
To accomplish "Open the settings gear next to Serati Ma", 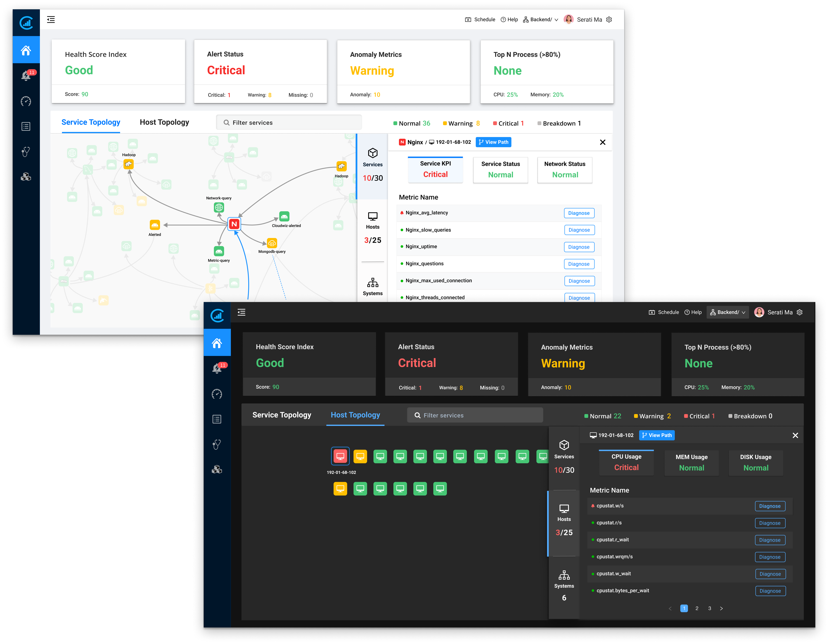I will point(800,312).
